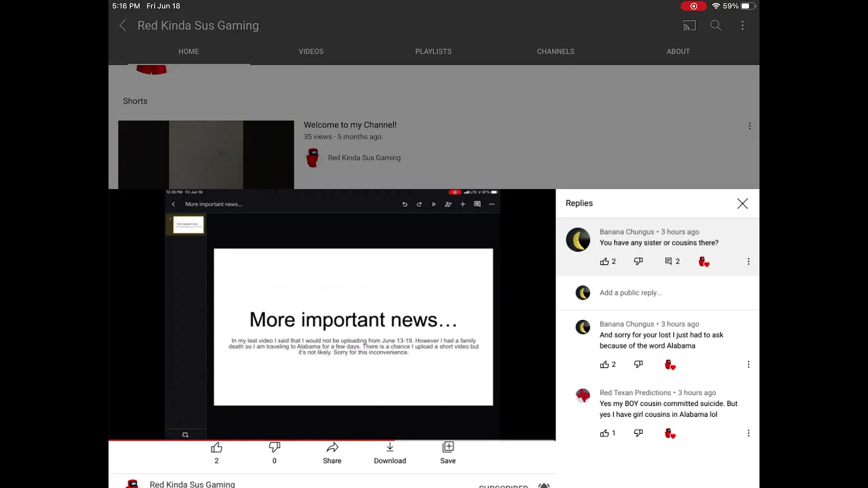Download the playing video
Viewport: 868px width, 488px height.
(390, 453)
